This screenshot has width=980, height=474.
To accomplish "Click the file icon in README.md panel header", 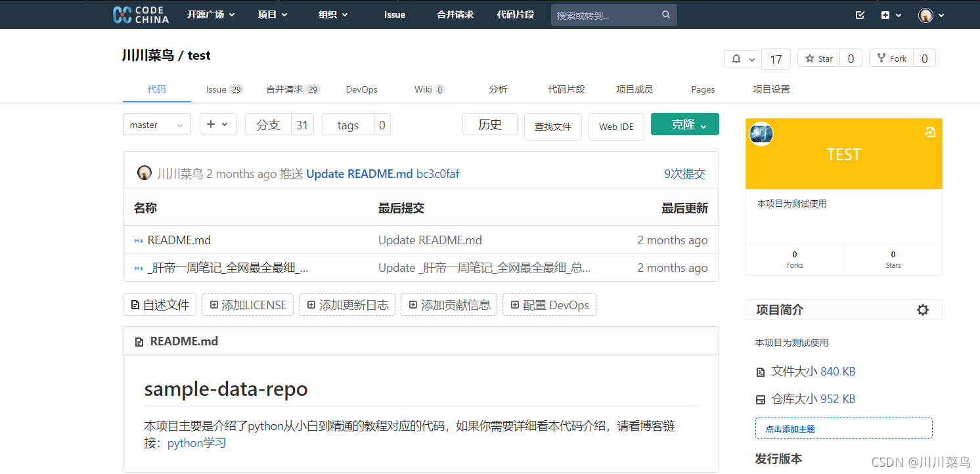I will coord(139,342).
